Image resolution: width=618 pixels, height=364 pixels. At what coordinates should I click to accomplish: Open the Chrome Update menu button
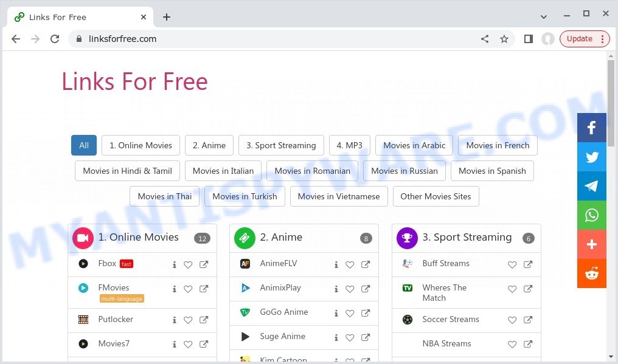tap(585, 39)
